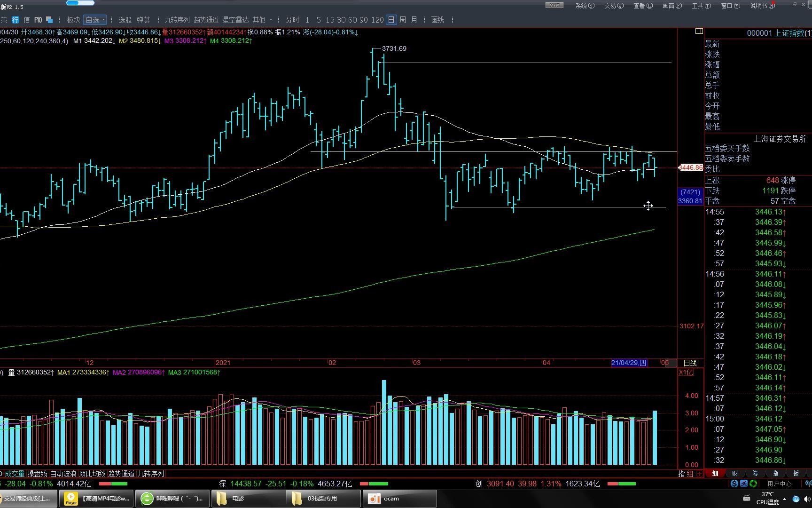Open 哔哩哔哩 browser window in taskbar
This screenshot has width=812, height=508.
(173, 499)
